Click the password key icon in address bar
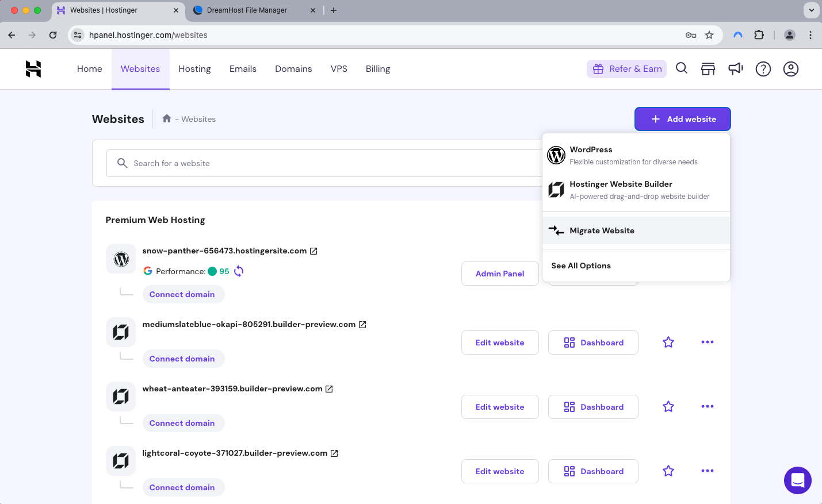This screenshot has height=504, width=822. point(691,35)
